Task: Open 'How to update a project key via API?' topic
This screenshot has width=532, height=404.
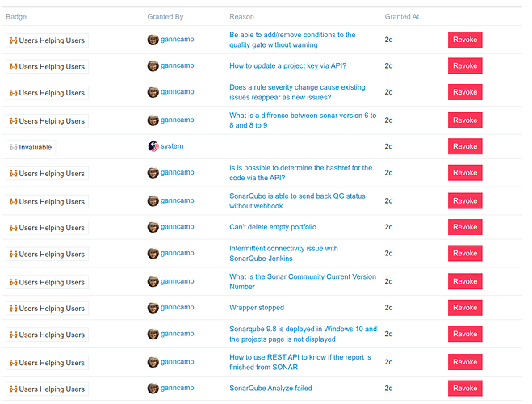Action: click(x=287, y=66)
